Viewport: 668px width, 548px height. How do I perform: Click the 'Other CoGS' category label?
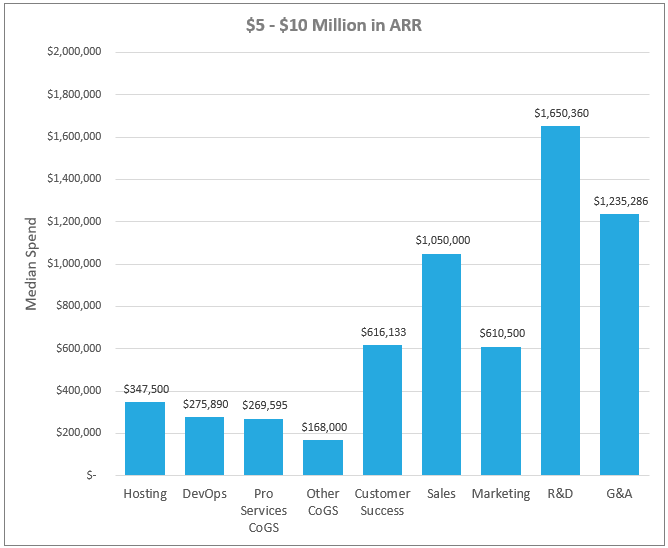323,502
